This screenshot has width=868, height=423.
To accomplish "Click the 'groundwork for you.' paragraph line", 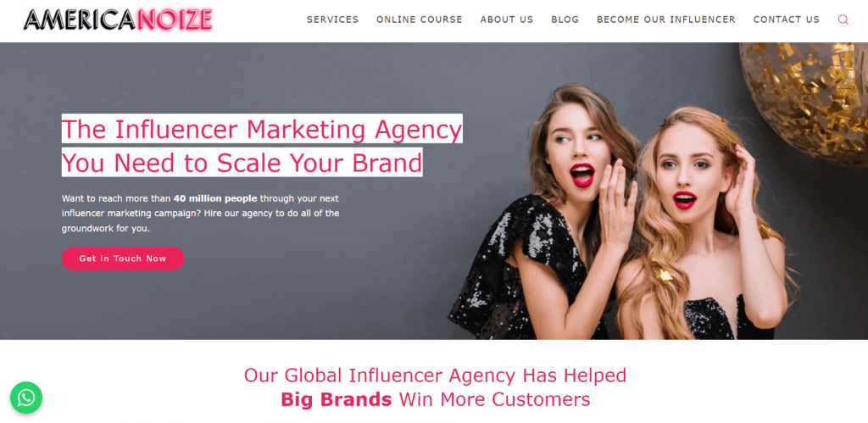I will (x=106, y=228).
